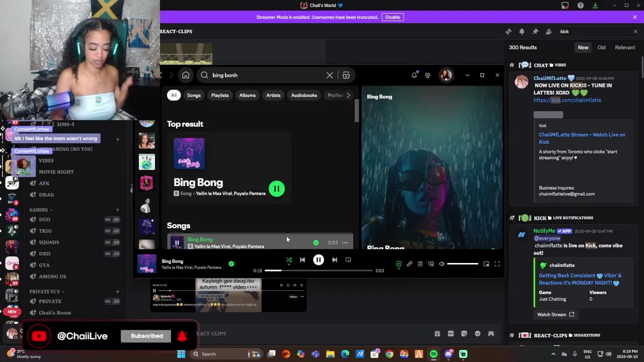Skip to the previous track
The width and height of the screenshot is (644, 362).
point(302,260)
